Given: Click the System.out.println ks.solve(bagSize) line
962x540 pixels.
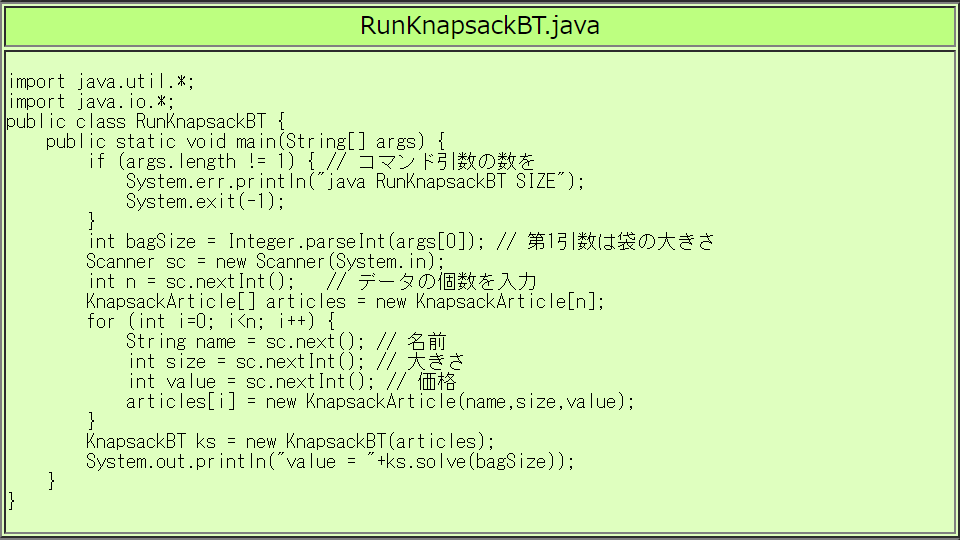Looking at the screenshot, I should tap(330, 462).
